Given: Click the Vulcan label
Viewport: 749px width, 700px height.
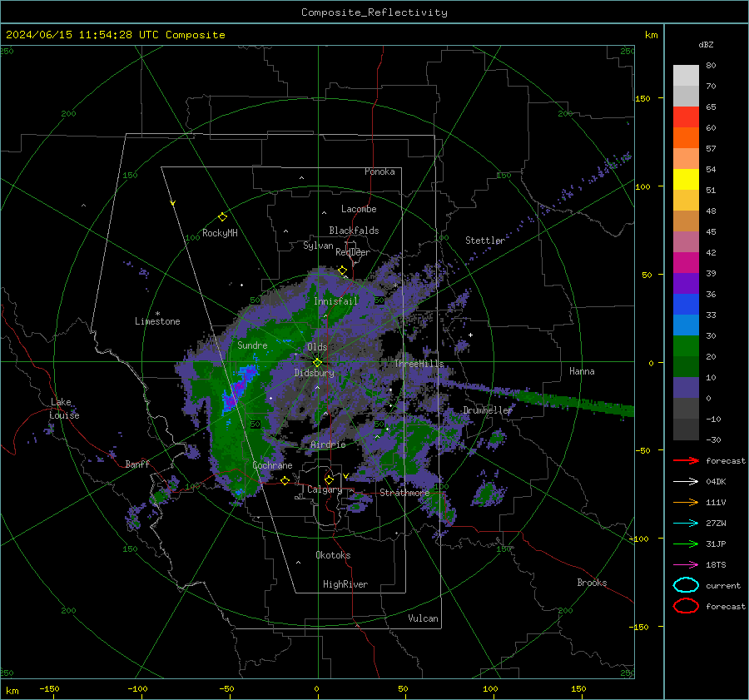Looking at the screenshot, I should (x=424, y=618).
